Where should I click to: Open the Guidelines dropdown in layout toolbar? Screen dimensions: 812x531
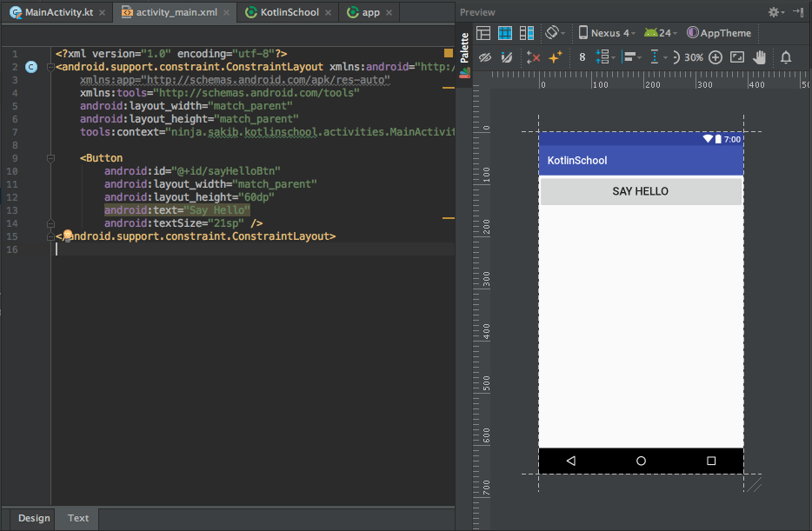coord(658,57)
